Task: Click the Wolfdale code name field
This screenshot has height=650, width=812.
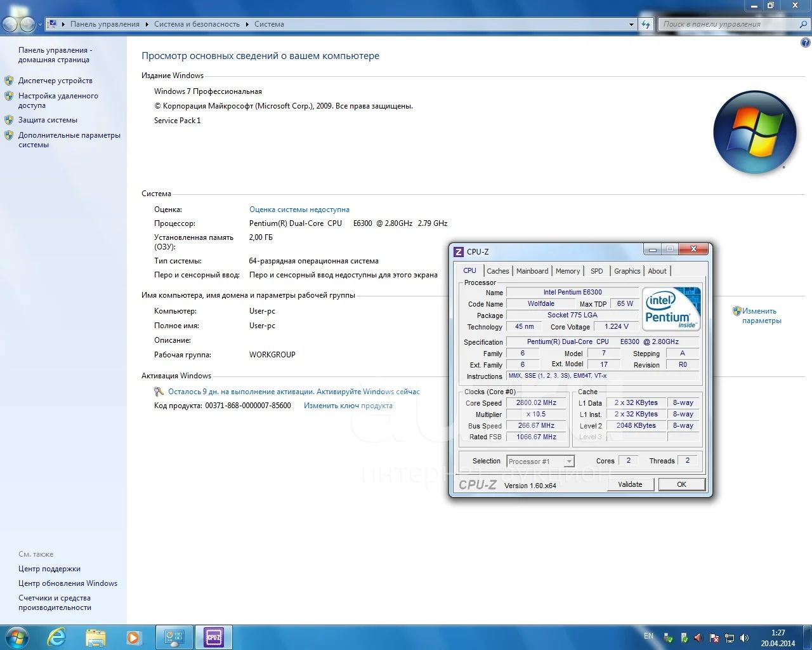Action: [x=540, y=303]
